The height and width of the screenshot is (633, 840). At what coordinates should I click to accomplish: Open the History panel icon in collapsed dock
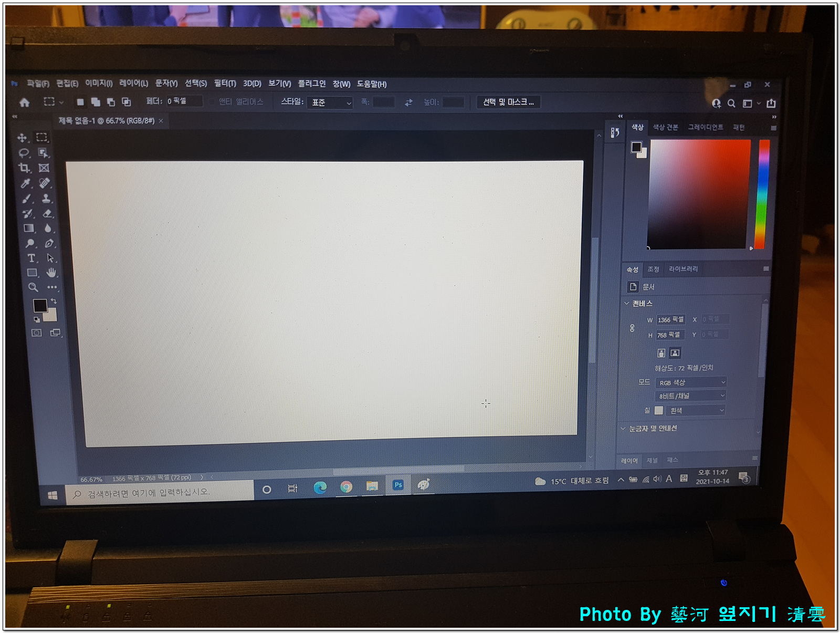615,132
